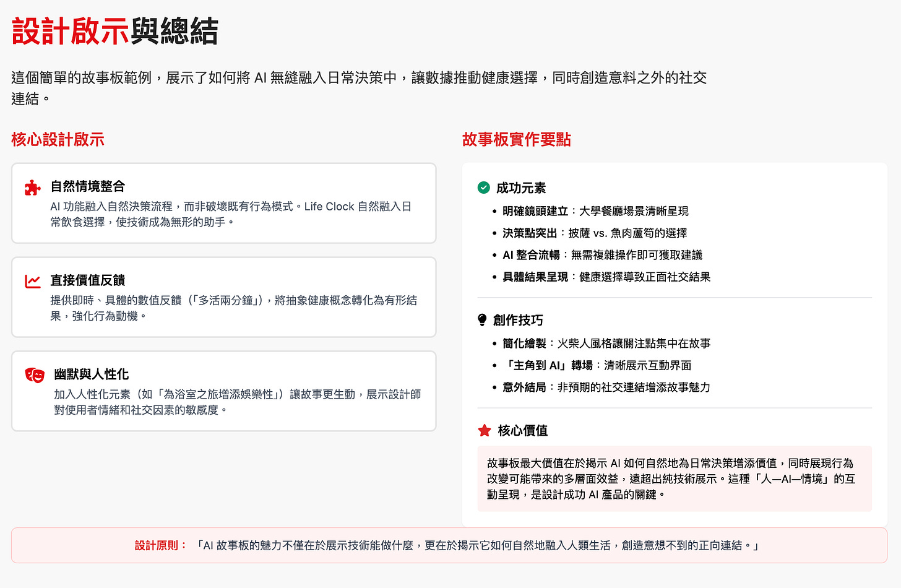
Task: Click the description starting 提供即時、具體的數值反饋
Action: tap(234, 308)
